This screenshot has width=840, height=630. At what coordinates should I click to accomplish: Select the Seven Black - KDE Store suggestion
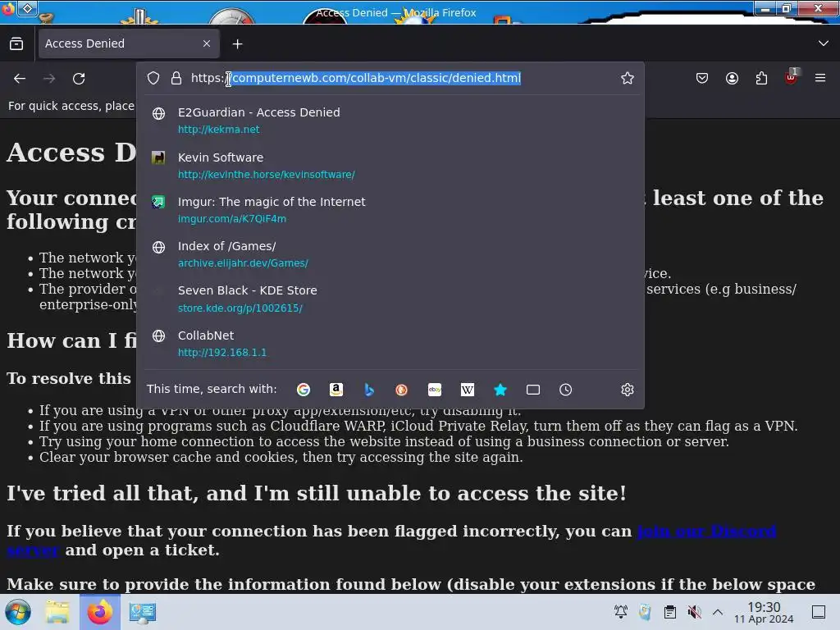click(x=390, y=299)
